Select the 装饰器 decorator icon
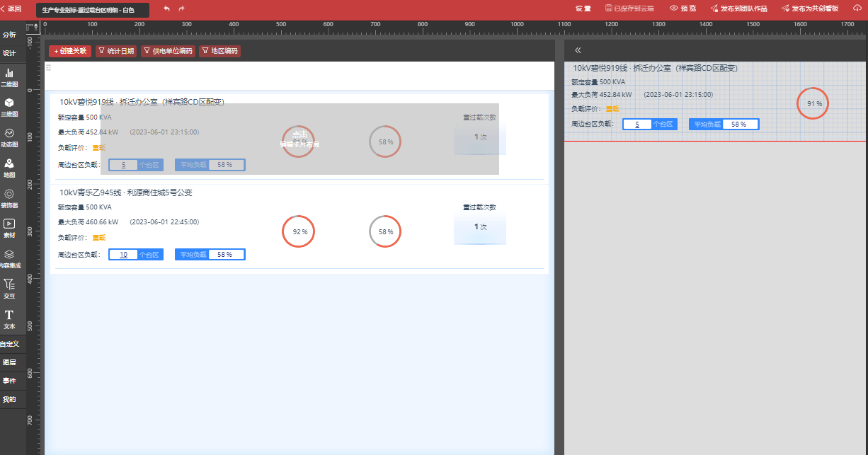868x455 pixels. tap(9, 198)
